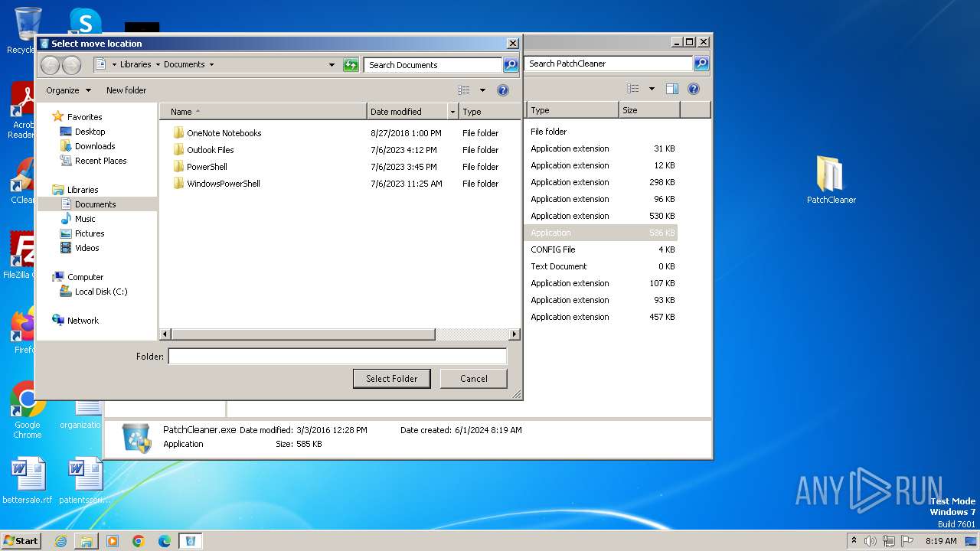Select Music library in navigation pane
This screenshot has height=551, width=980.
(85, 219)
